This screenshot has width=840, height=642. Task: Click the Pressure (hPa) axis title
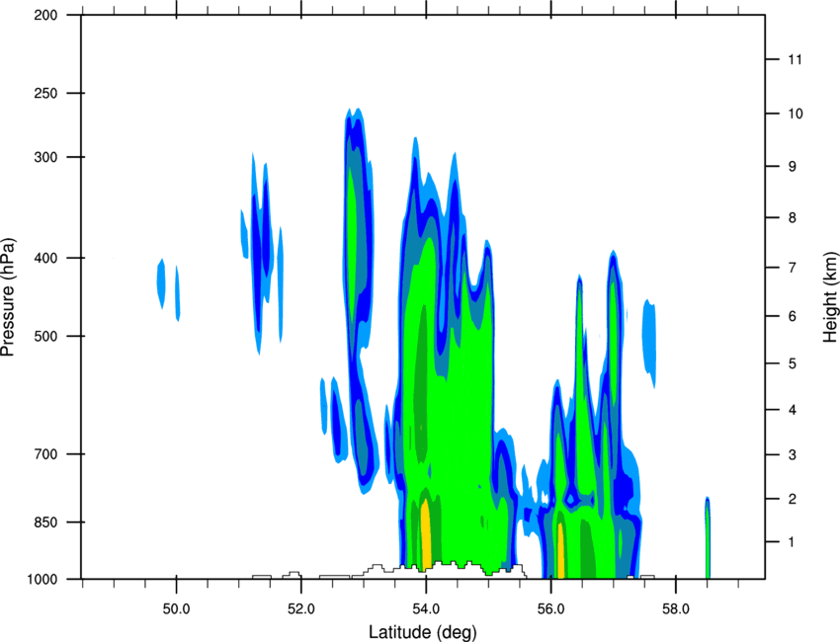(8, 296)
